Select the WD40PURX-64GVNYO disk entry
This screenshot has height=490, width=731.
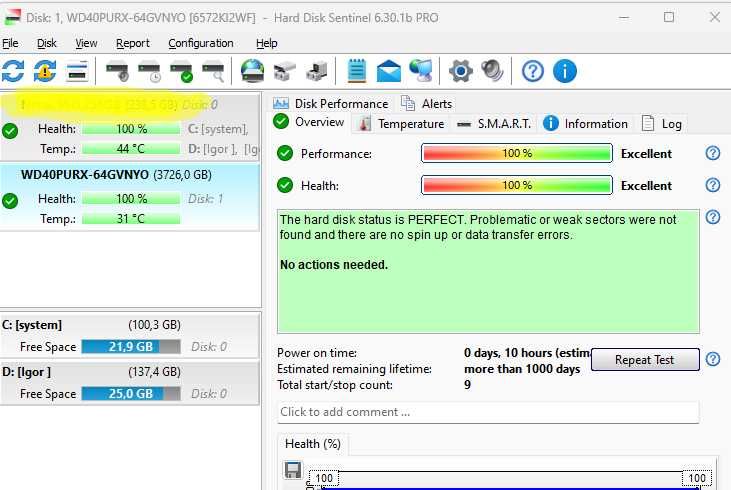click(130, 197)
